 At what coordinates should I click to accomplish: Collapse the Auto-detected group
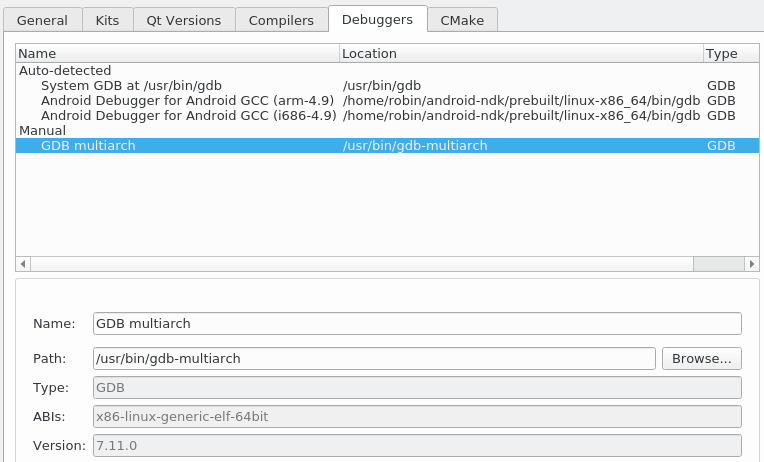pos(65,71)
